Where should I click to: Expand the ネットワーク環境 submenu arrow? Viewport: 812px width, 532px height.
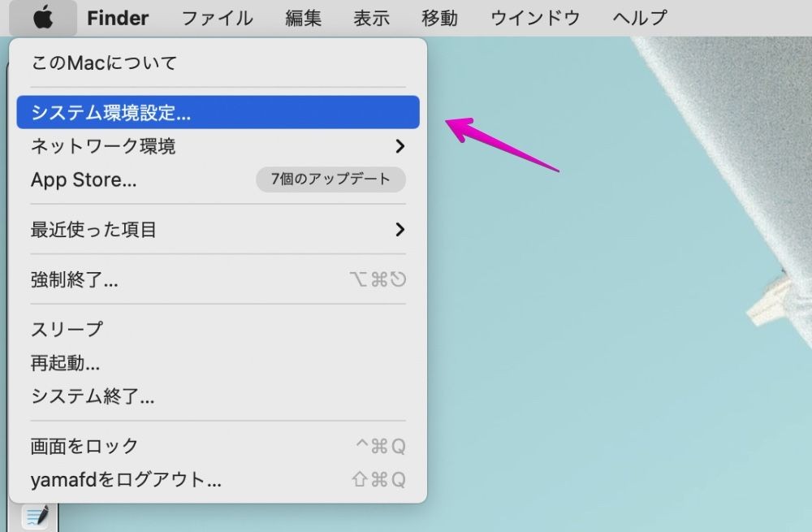click(399, 146)
